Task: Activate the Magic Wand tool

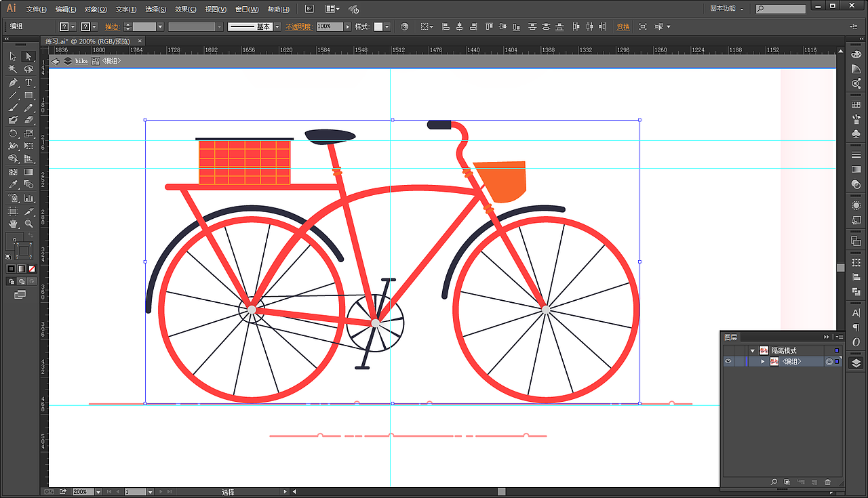Action: (x=13, y=69)
